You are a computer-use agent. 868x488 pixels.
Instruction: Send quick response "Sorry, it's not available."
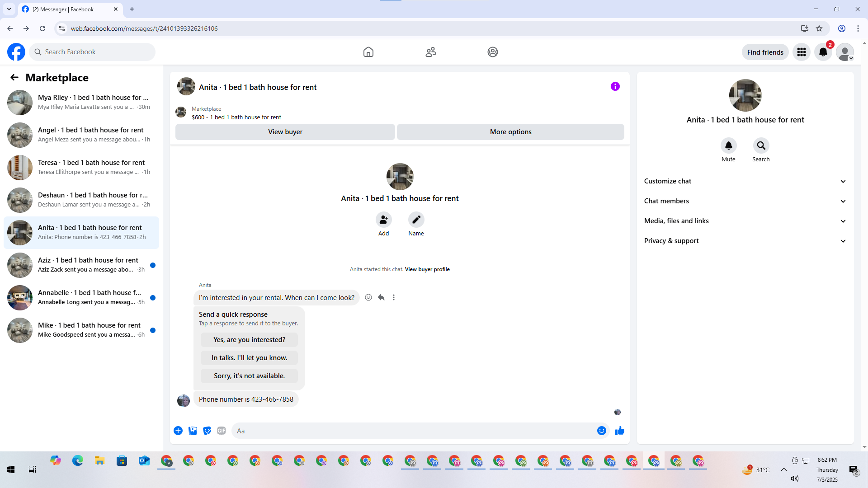[x=249, y=376]
